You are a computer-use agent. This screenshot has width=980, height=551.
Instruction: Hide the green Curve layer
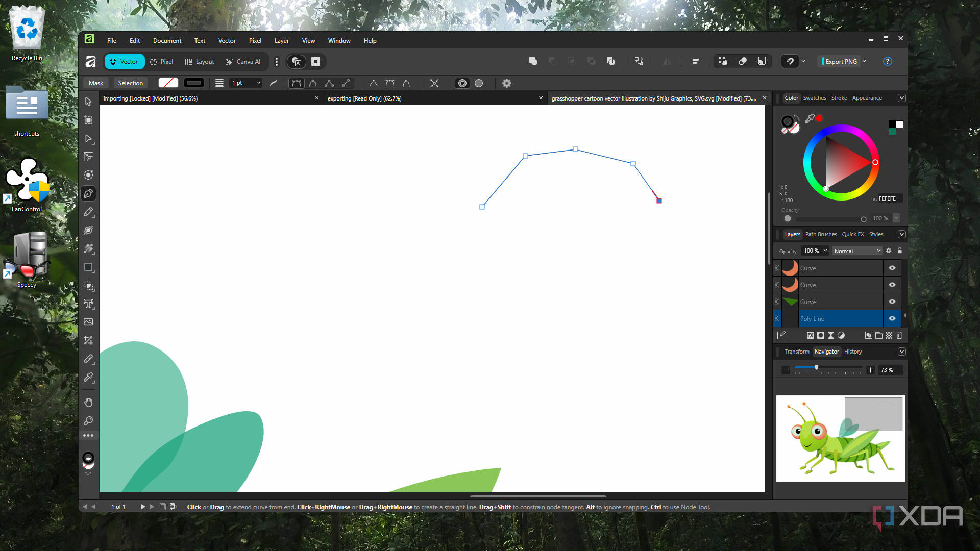tap(892, 302)
